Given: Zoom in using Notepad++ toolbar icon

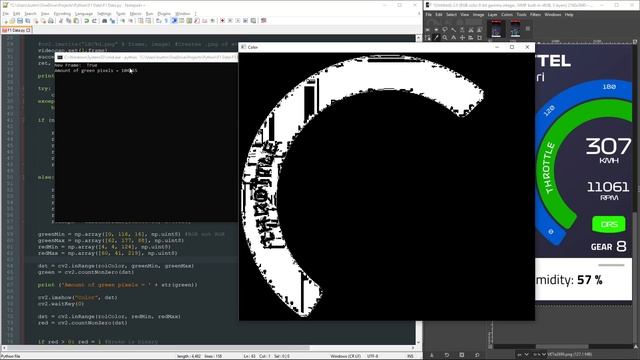Looking at the screenshot, I should click(123, 21).
